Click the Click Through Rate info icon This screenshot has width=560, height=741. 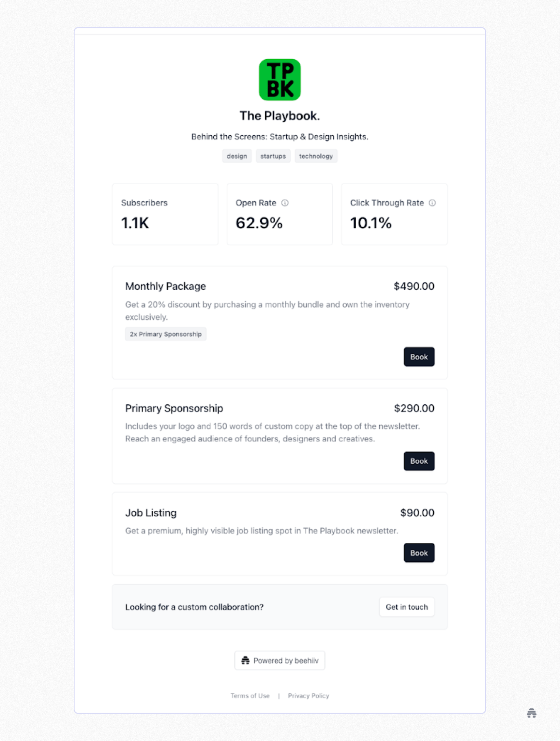tap(433, 203)
